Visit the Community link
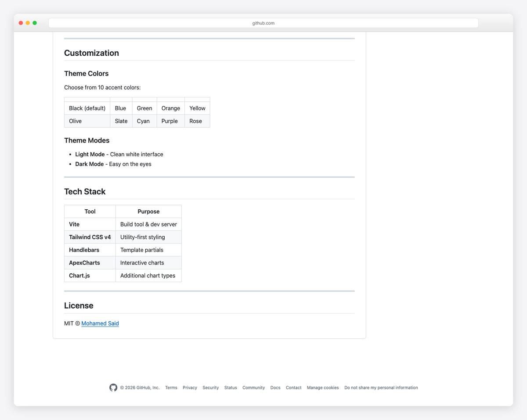Screen dimensions: 527x420 [x=253, y=388]
